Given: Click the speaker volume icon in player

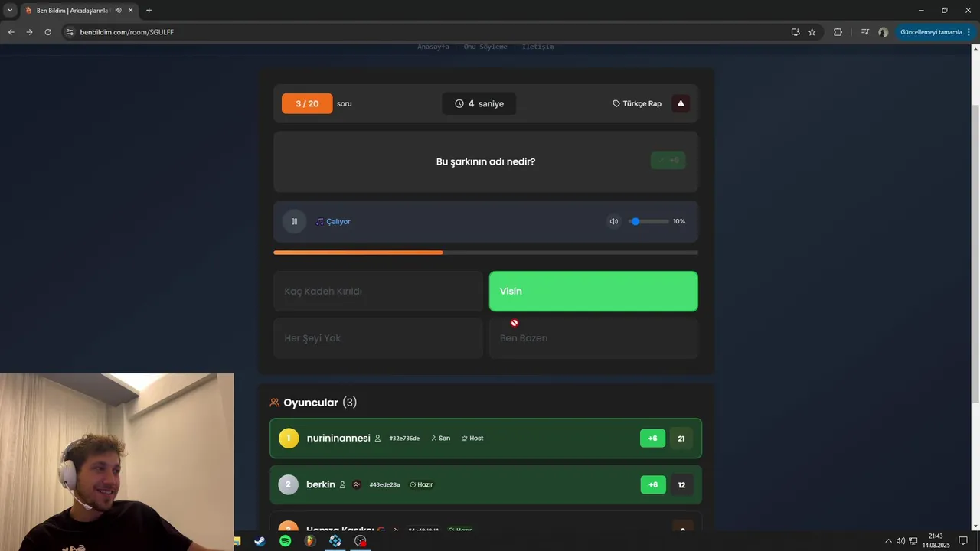Looking at the screenshot, I should pos(613,221).
